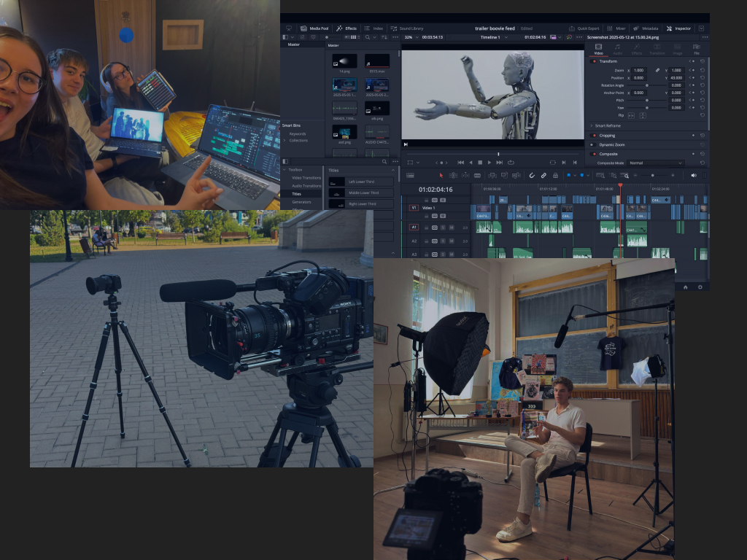Reset the Transform section parameters
This screenshot has width=747, height=560.
(703, 61)
